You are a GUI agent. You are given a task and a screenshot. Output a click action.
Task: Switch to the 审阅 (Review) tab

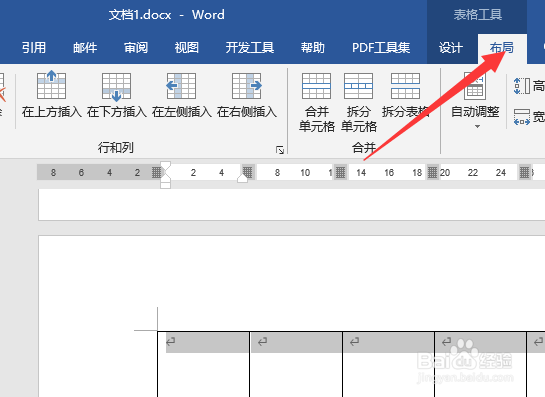click(136, 48)
